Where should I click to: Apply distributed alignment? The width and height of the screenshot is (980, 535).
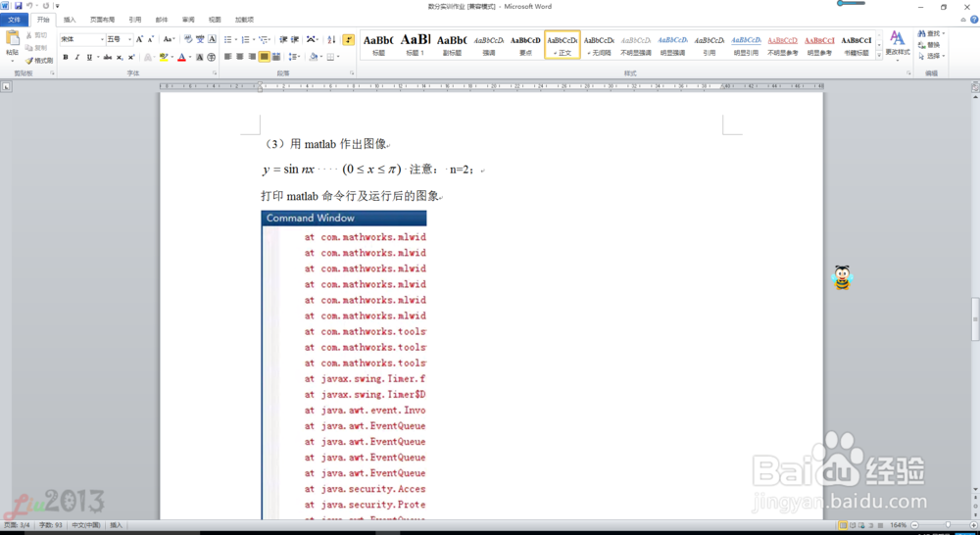click(x=276, y=57)
